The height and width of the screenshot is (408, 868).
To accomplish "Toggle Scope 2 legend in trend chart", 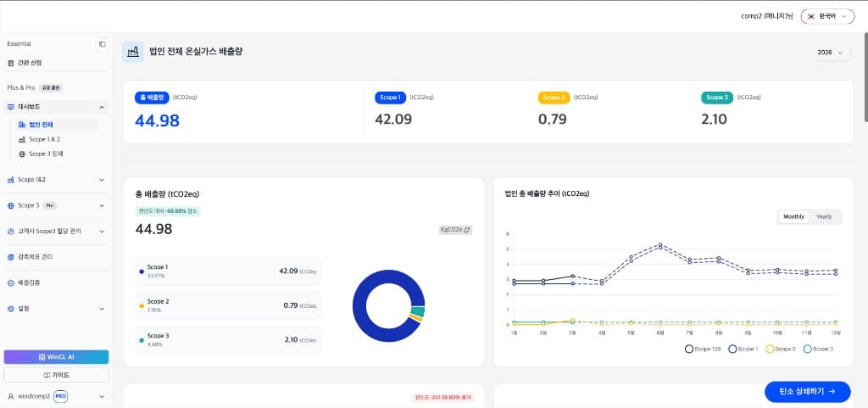I will [781, 349].
